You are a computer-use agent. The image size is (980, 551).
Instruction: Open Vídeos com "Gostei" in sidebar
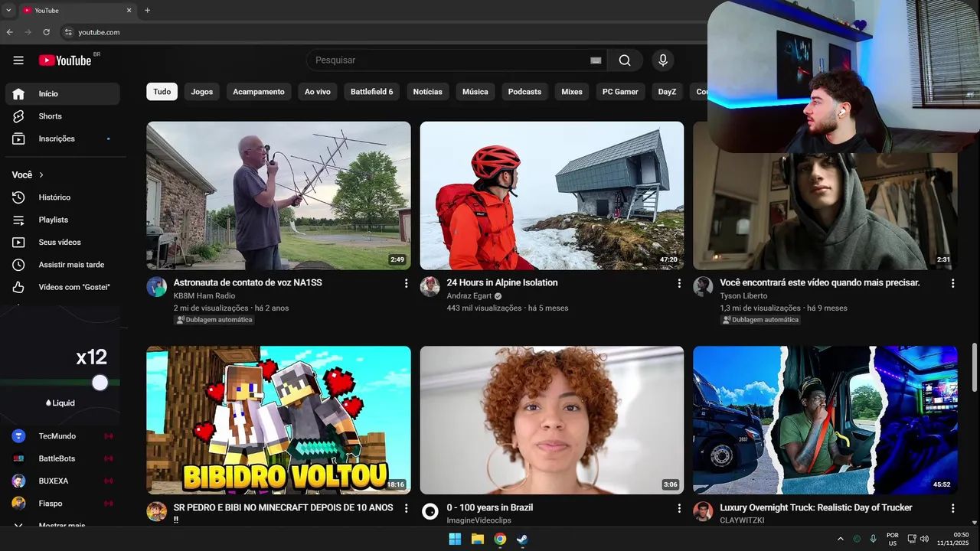pyautogui.click(x=63, y=287)
